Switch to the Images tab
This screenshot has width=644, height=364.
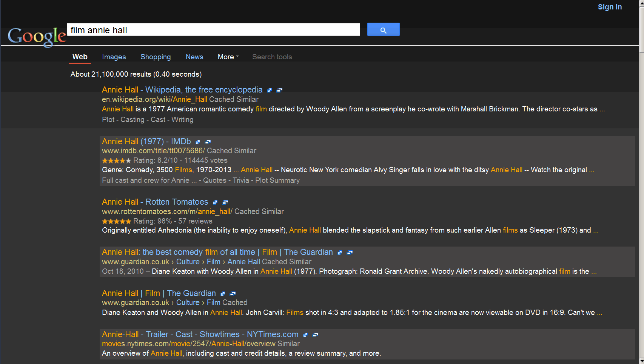(114, 57)
